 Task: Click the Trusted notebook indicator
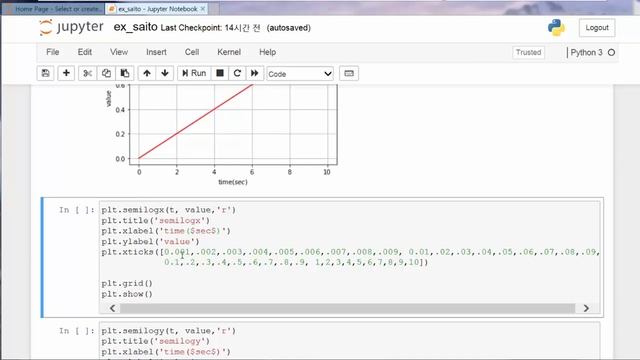tap(529, 52)
